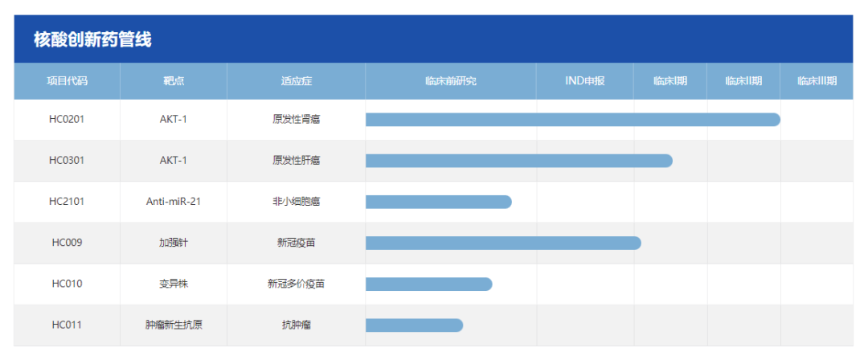Click the HC010 progress bar

click(429, 284)
